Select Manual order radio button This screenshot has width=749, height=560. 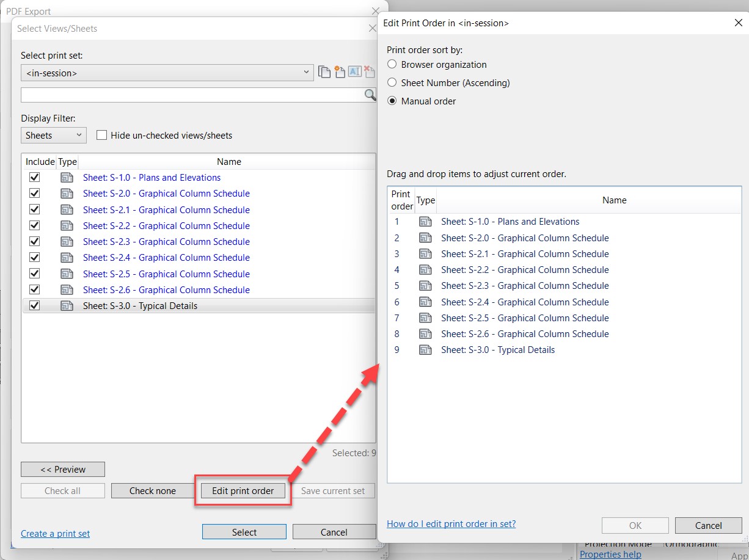pos(392,101)
